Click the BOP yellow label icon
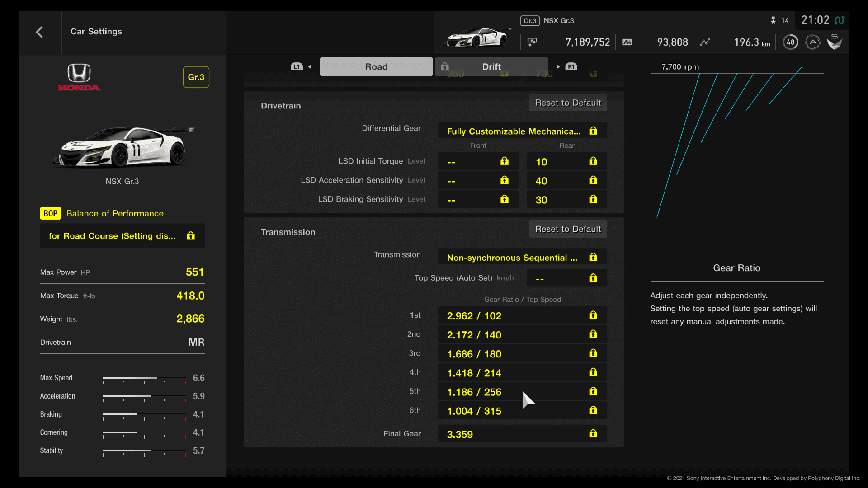The width and height of the screenshot is (868, 488). point(51,213)
